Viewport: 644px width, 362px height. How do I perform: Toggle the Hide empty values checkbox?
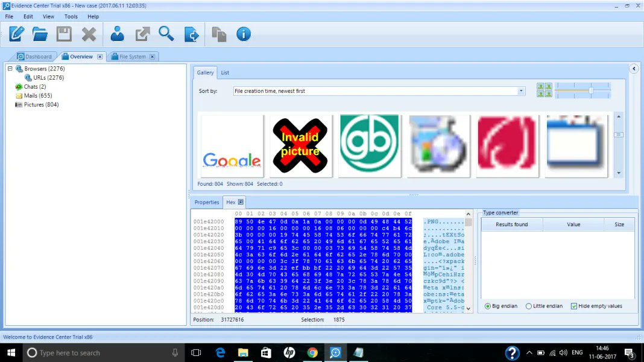tap(574, 306)
